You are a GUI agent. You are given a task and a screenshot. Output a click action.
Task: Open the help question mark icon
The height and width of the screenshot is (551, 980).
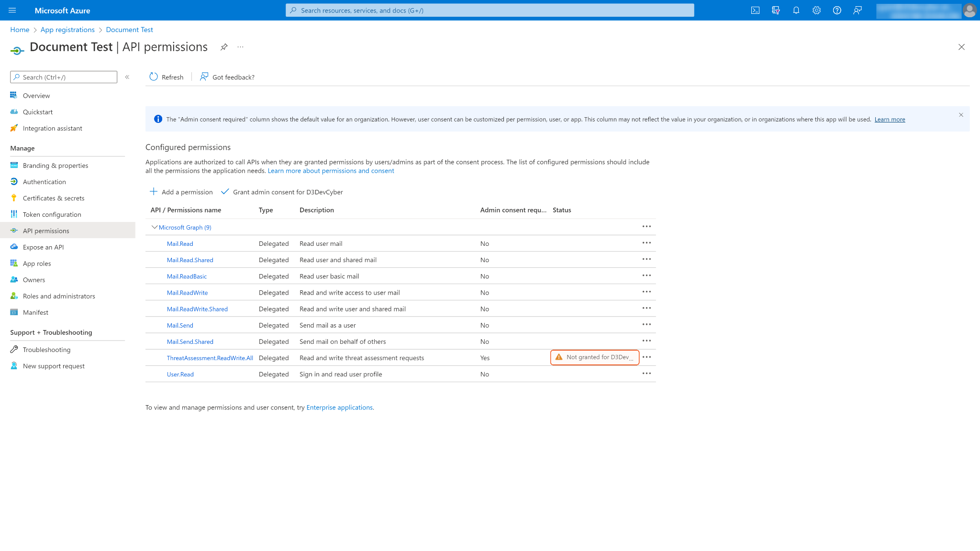pyautogui.click(x=837, y=11)
